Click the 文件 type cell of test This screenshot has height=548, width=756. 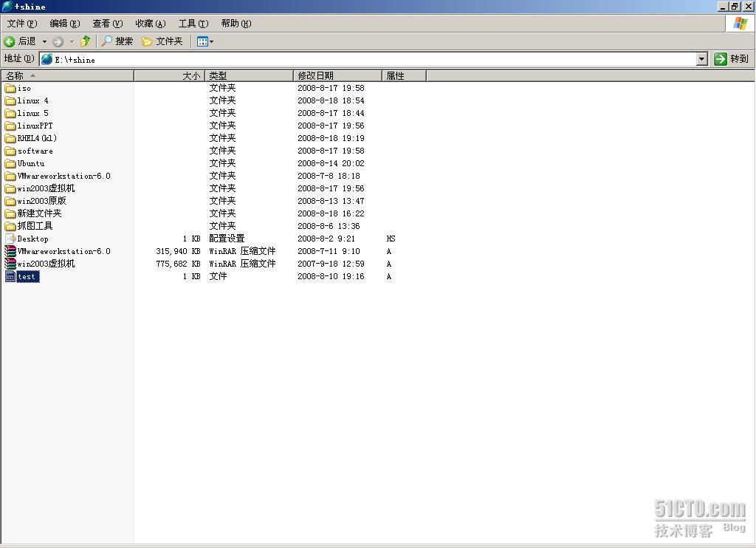point(218,276)
